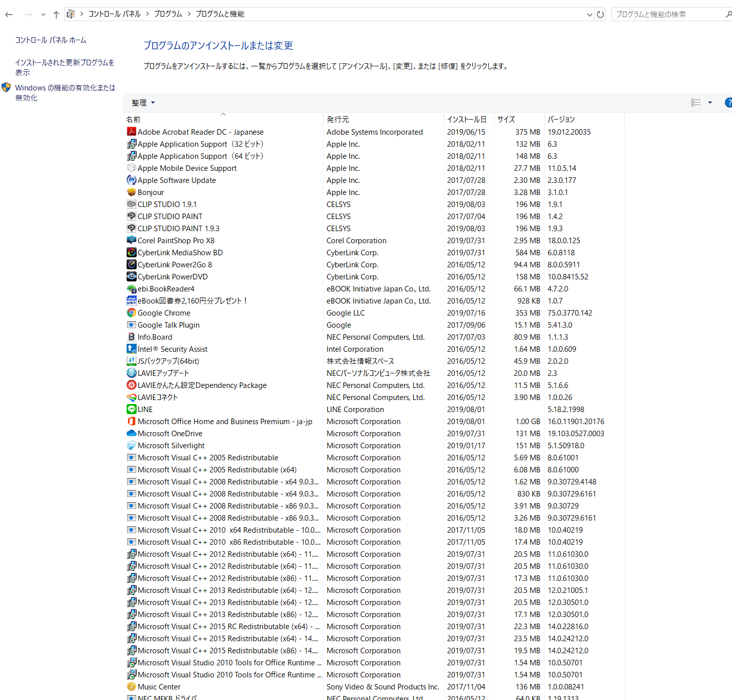Expand the view options dropdown arrow
The height and width of the screenshot is (700, 732).
(710, 103)
